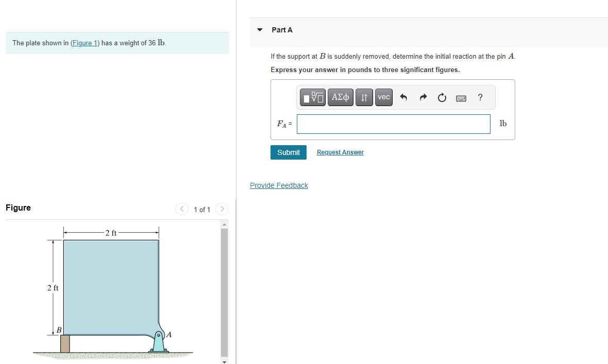Collapse the Part A section
This screenshot has height=364, width=608.
260,30
